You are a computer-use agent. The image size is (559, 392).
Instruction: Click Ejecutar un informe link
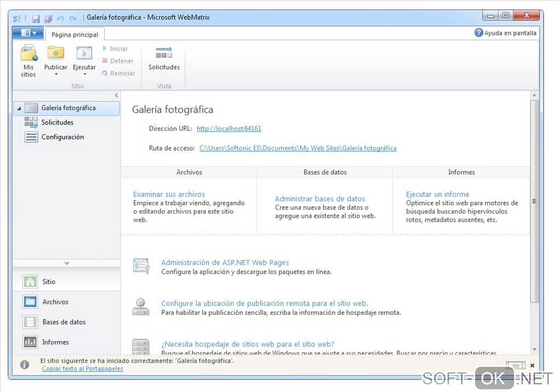[437, 194]
